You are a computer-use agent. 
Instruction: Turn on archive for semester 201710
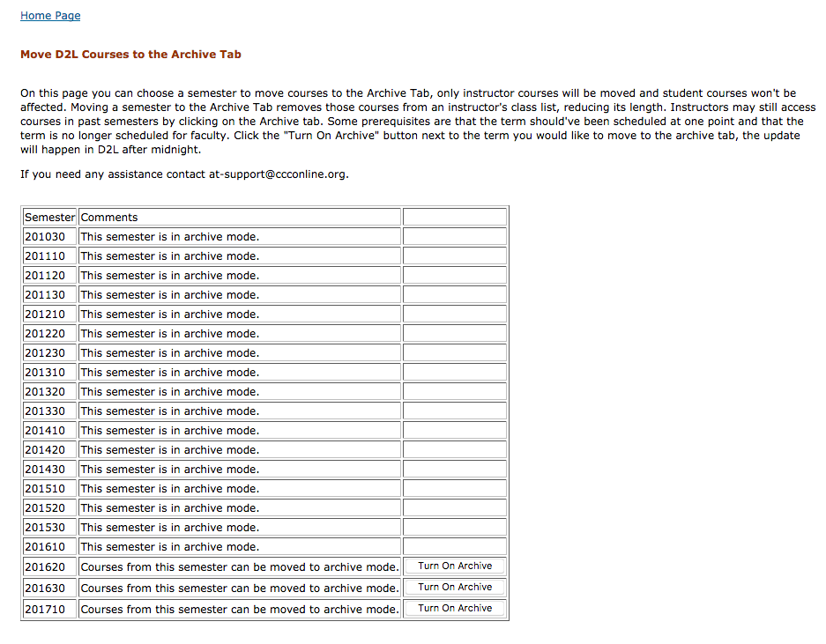tap(455, 609)
